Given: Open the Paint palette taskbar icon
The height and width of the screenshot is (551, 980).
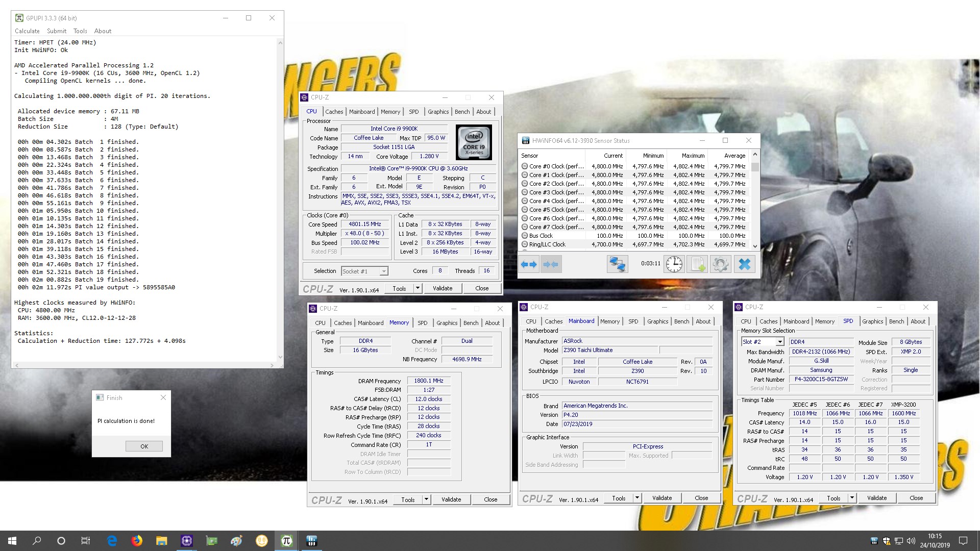Looking at the screenshot, I should (236, 541).
